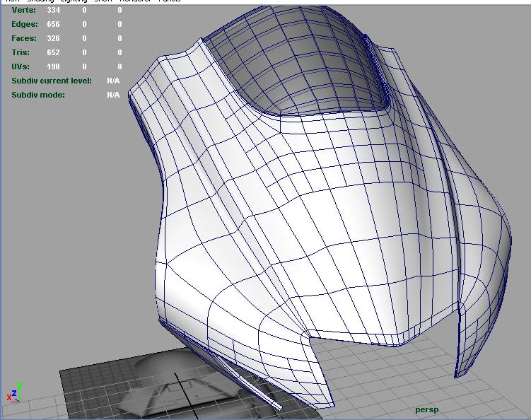Click the XYZ axis orientation icon

[15, 393]
